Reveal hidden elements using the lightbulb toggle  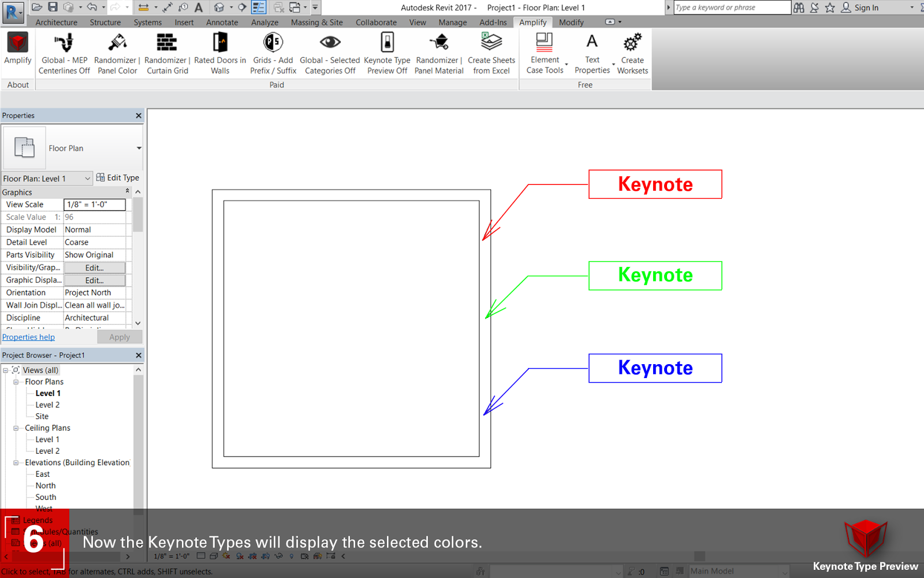[x=290, y=556]
